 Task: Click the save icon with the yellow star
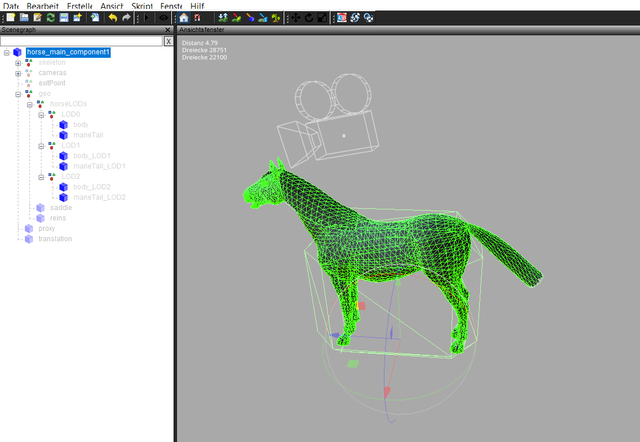(77, 18)
